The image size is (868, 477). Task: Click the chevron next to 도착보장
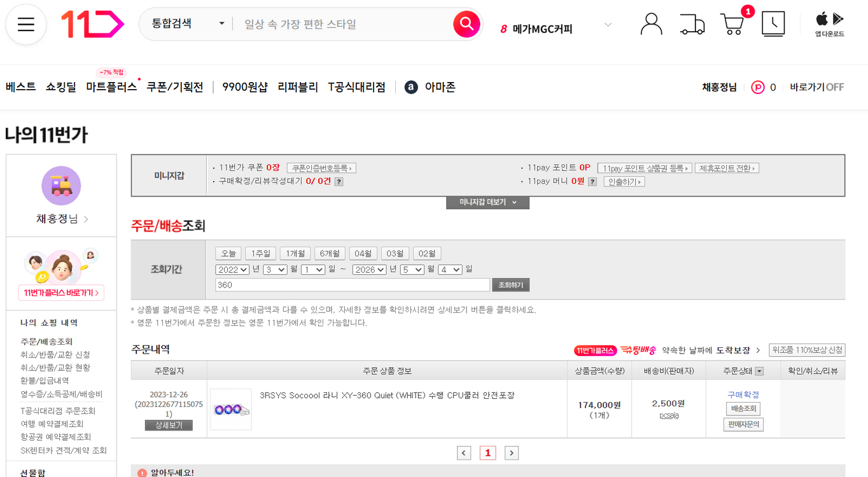pyautogui.click(x=758, y=350)
